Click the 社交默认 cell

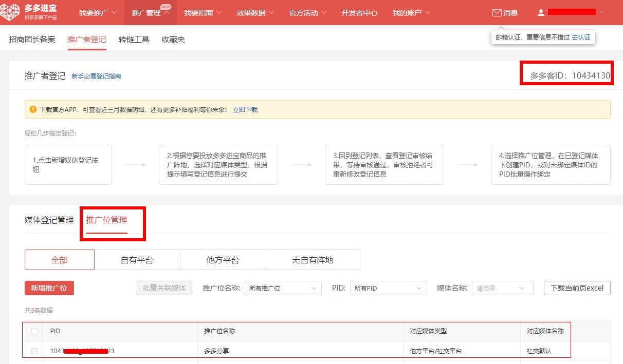click(x=539, y=351)
